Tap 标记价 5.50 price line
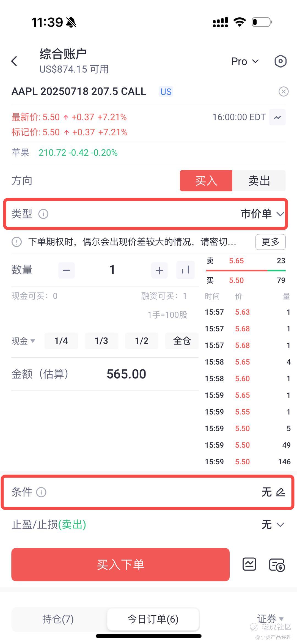The height and width of the screenshot is (644, 297). pos(69,132)
